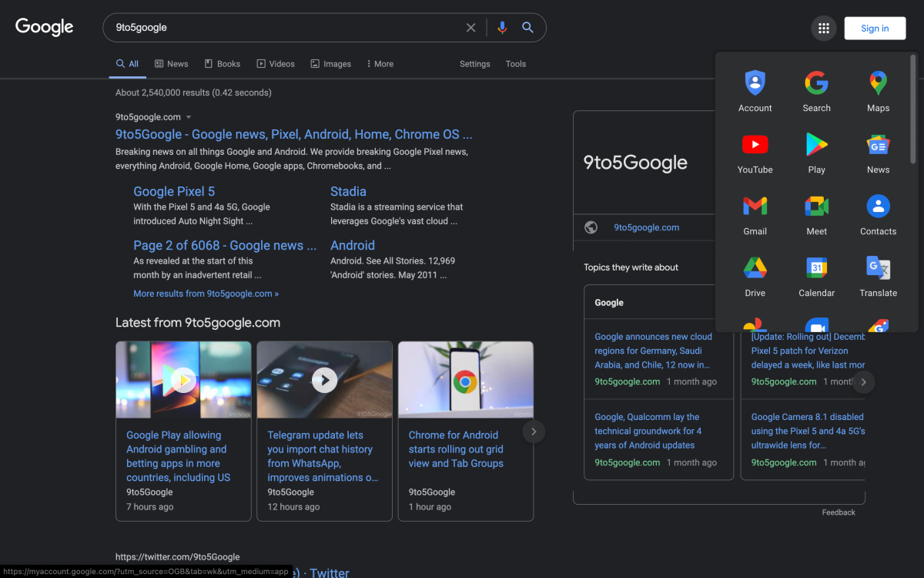The height and width of the screenshot is (578, 924).
Task: Switch to the News results tab
Action: click(x=171, y=64)
